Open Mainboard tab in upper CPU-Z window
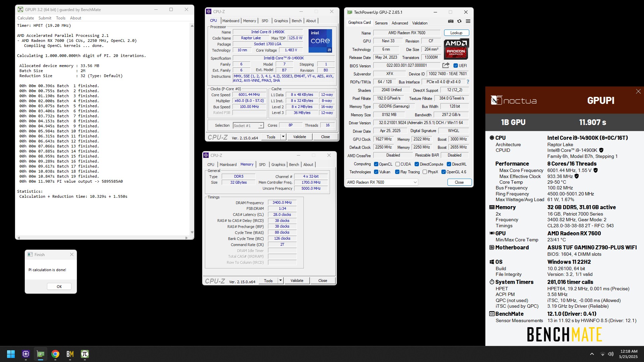The image size is (644, 362). [231, 21]
